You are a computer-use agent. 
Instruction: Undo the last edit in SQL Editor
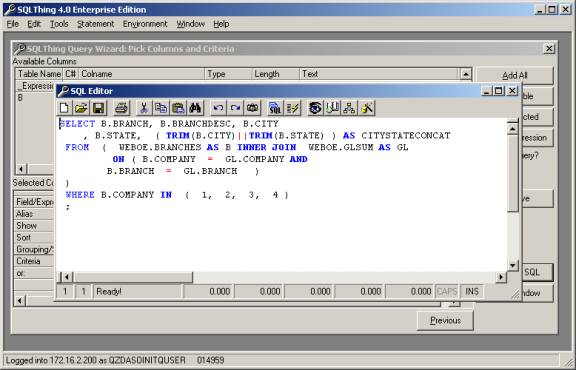click(x=218, y=108)
